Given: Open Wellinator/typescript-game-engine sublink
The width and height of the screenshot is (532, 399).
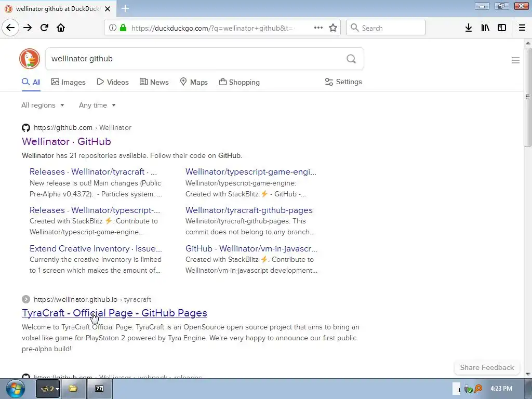Looking at the screenshot, I should pyautogui.click(x=251, y=171).
